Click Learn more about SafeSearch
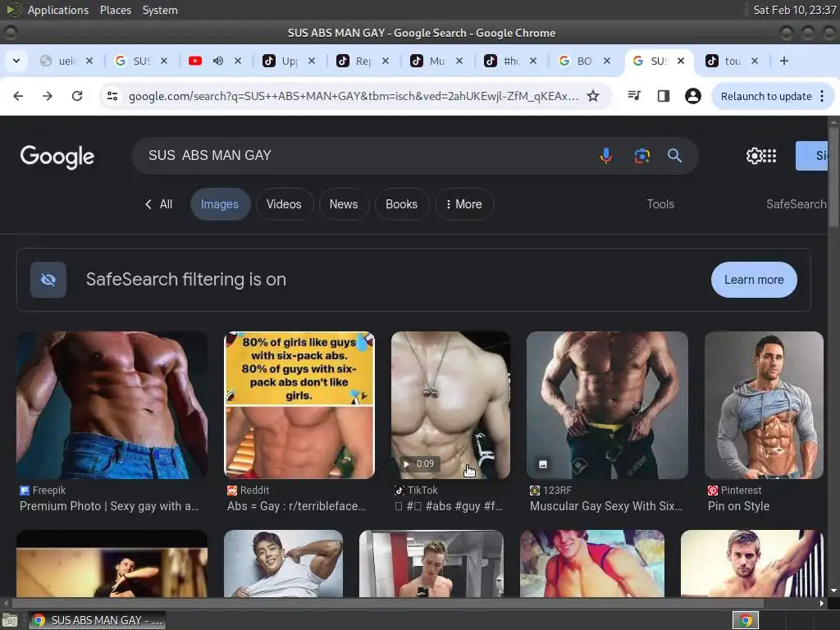This screenshot has width=840, height=630. pos(754,280)
